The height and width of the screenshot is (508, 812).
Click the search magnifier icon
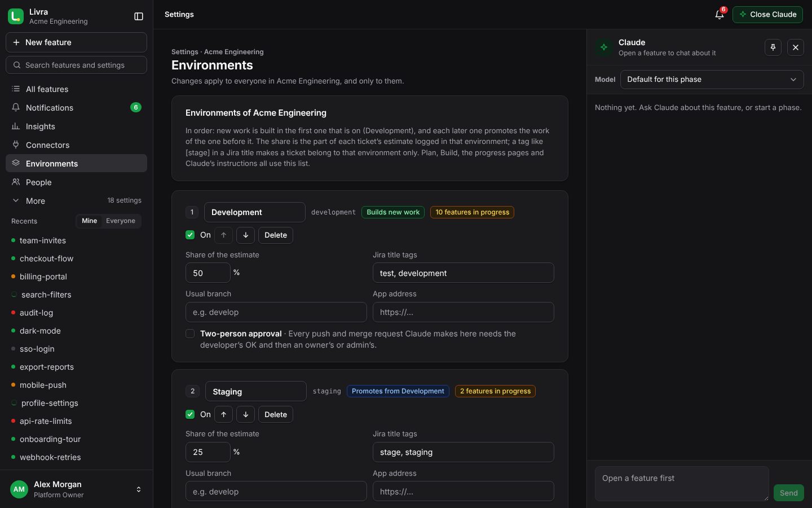coord(17,65)
